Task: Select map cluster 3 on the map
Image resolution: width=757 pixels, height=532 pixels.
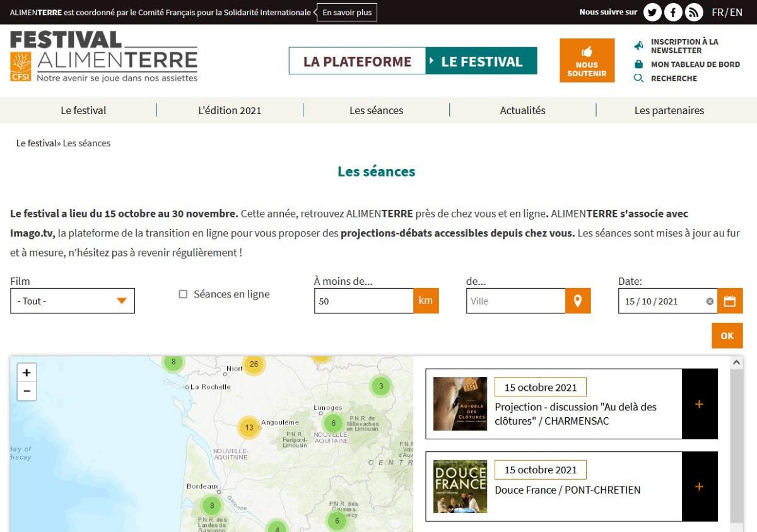Action: coord(381,386)
